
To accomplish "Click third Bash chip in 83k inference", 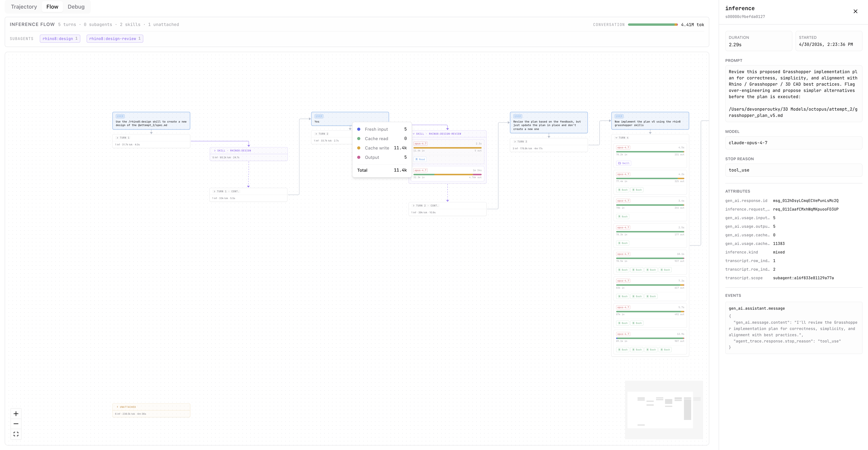I will [651, 296].
